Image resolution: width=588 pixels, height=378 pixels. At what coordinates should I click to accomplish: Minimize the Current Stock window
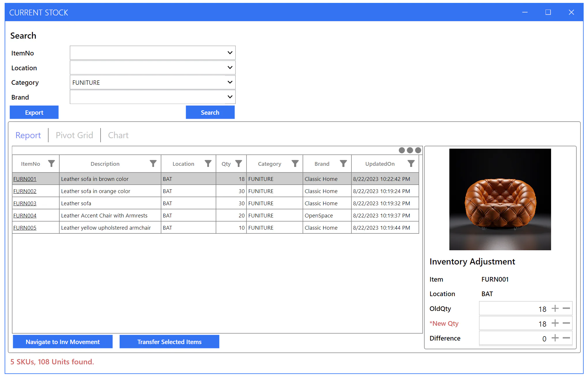pos(525,12)
